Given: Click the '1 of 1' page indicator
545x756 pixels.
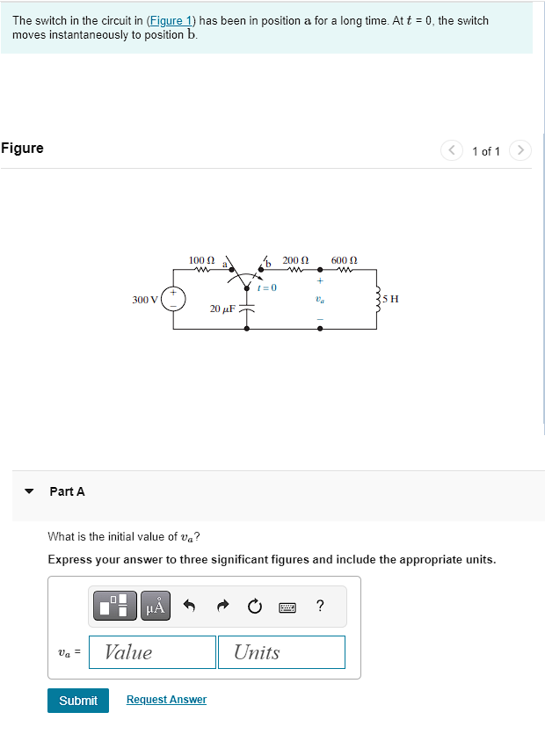Looking at the screenshot, I should 486,150.
